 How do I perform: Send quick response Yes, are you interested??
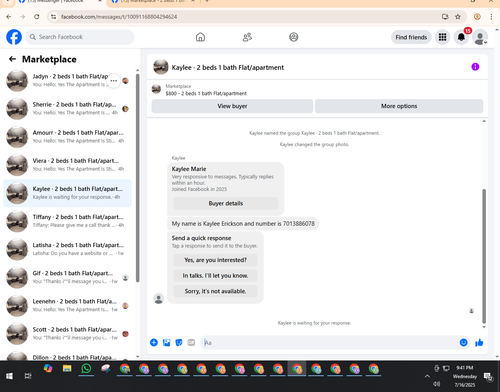click(x=215, y=260)
